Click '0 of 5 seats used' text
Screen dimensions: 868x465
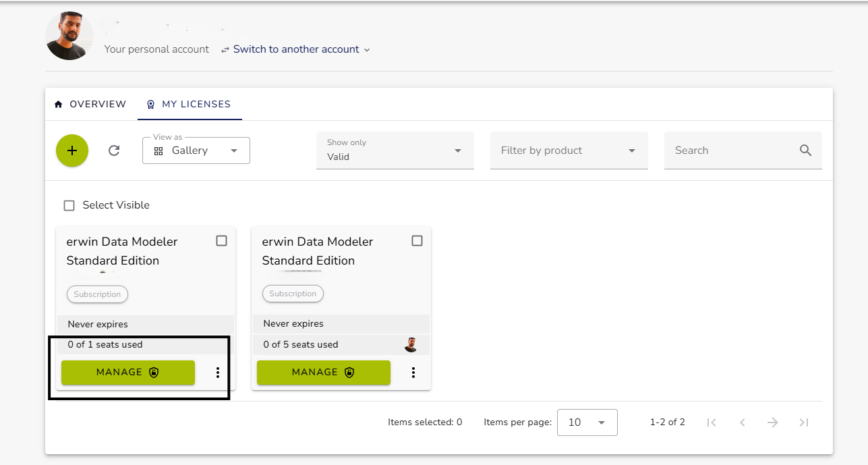coord(301,344)
